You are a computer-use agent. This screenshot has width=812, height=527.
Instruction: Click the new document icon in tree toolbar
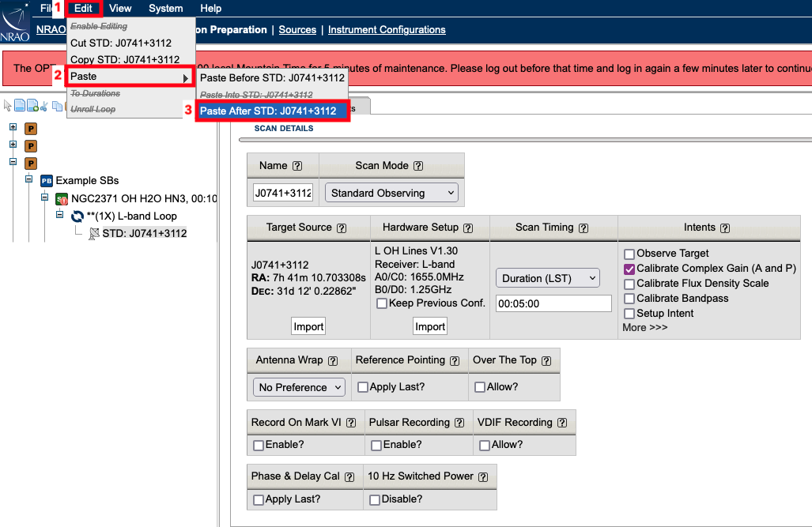[20, 106]
